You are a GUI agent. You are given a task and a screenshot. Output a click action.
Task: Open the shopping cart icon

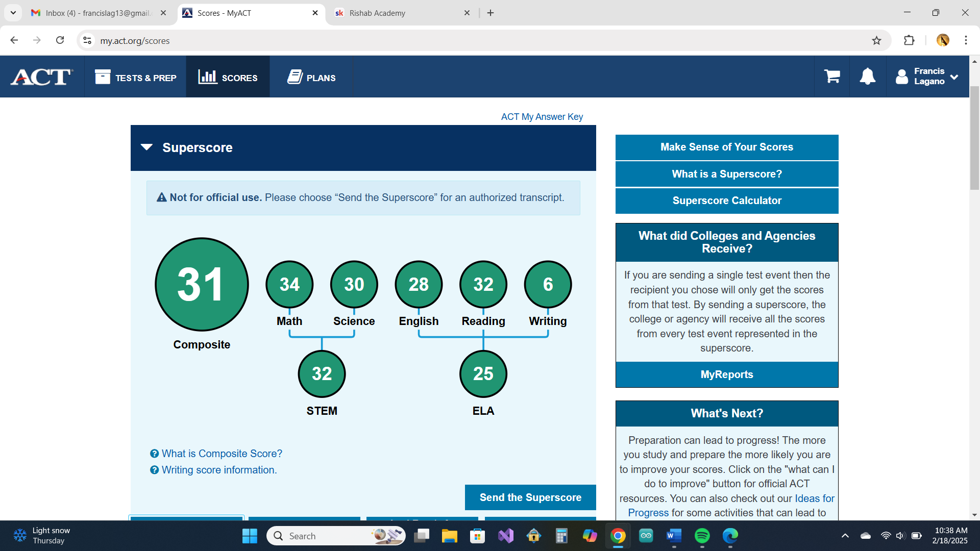832,77
